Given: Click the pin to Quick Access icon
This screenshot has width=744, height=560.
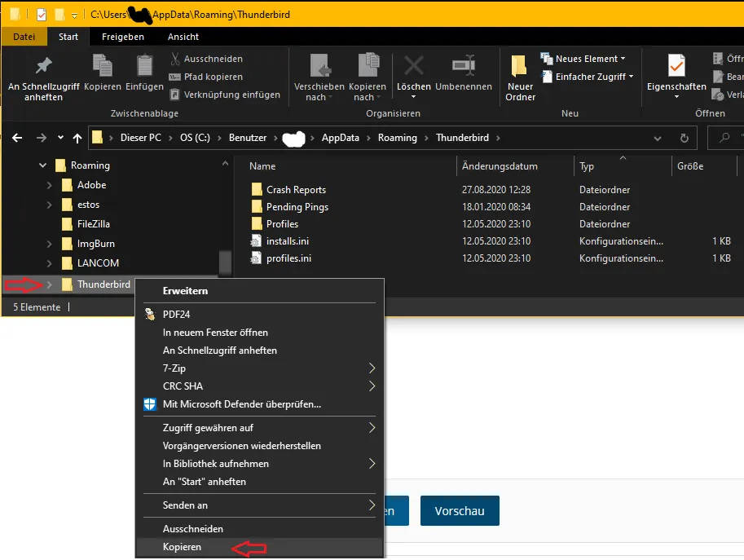Looking at the screenshot, I should [x=44, y=66].
